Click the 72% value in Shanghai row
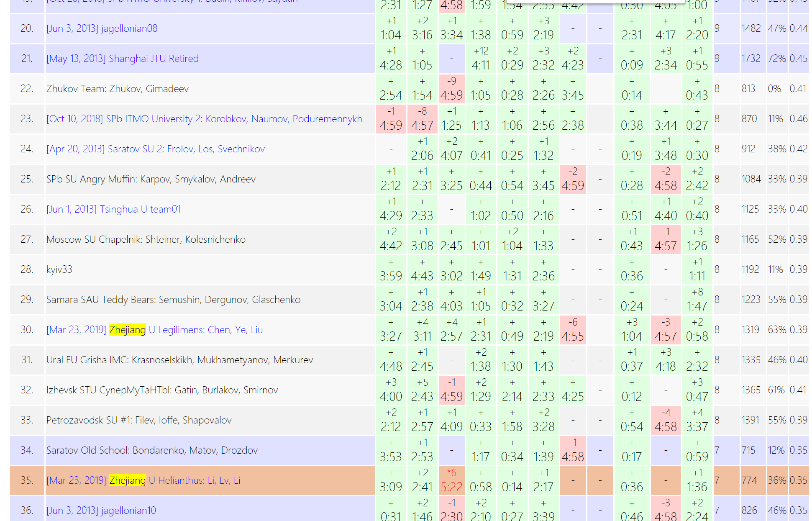812x521 pixels. (x=776, y=59)
